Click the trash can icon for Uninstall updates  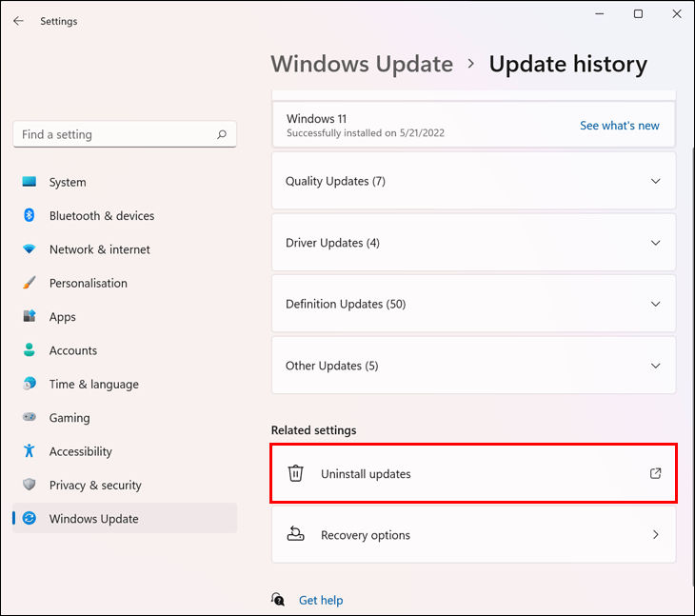point(296,473)
